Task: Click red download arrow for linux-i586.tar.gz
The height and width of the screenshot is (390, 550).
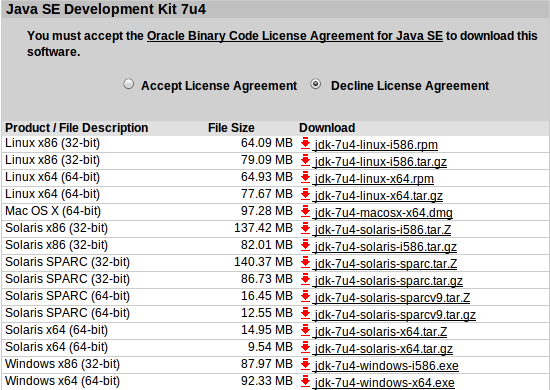Action: coord(306,160)
